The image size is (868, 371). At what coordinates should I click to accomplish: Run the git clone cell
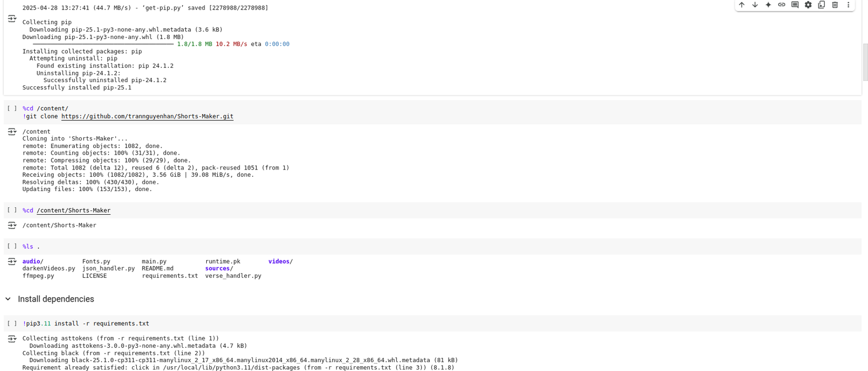point(12,108)
